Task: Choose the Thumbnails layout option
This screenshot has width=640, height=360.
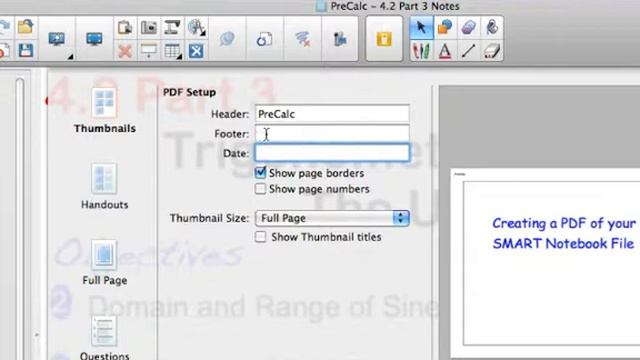Action: click(x=104, y=111)
